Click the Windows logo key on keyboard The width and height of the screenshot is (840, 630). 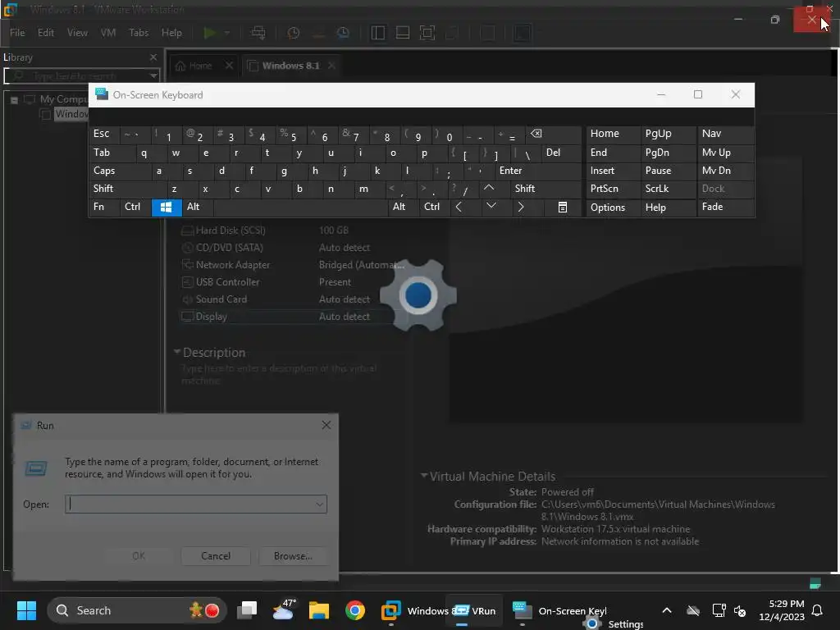click(166, 207)
